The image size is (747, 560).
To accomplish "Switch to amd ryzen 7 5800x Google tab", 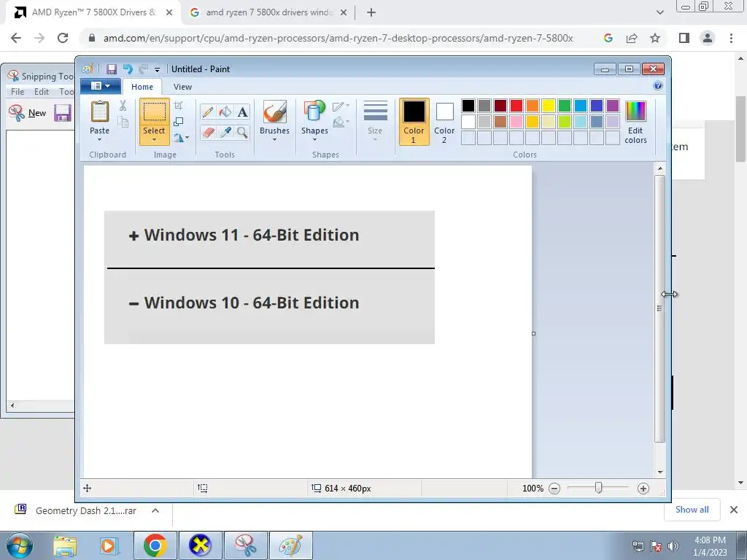I will 268,12.
